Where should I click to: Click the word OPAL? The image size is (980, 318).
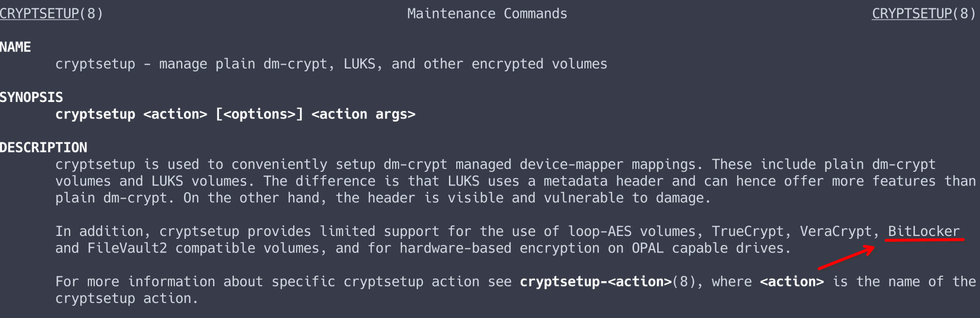(648, 249)
